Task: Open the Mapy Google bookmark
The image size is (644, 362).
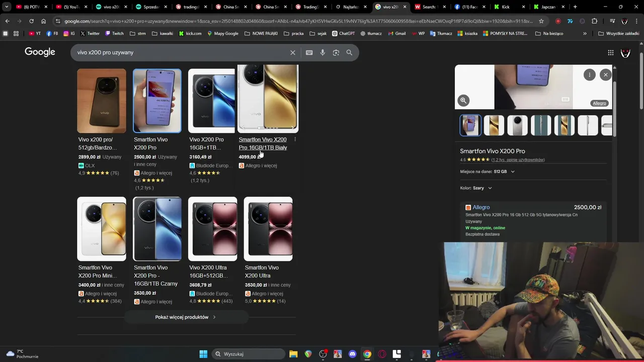Action: point(222,33)
